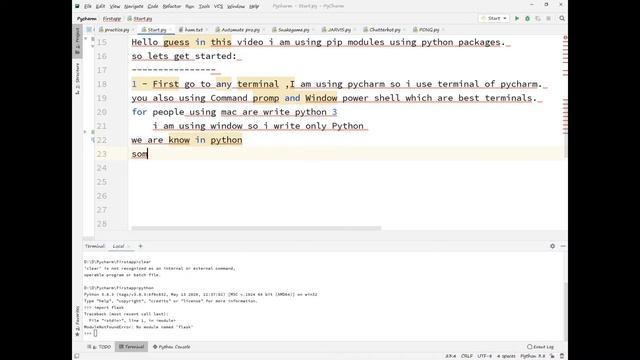
Task: Open Search Everywhere magnifier icon
Action: coord(562,18)
